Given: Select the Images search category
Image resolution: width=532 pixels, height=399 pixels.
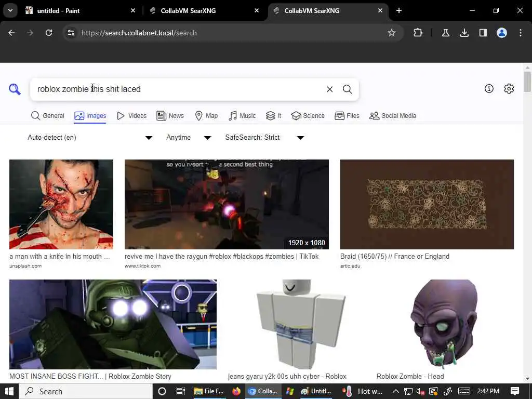Looking at the screenshot, I should pyautogui.click(x=90, y=116).
